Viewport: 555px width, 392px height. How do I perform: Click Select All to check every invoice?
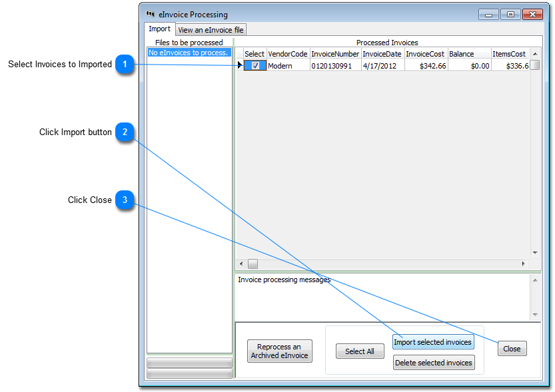click(x=360, y=351)
